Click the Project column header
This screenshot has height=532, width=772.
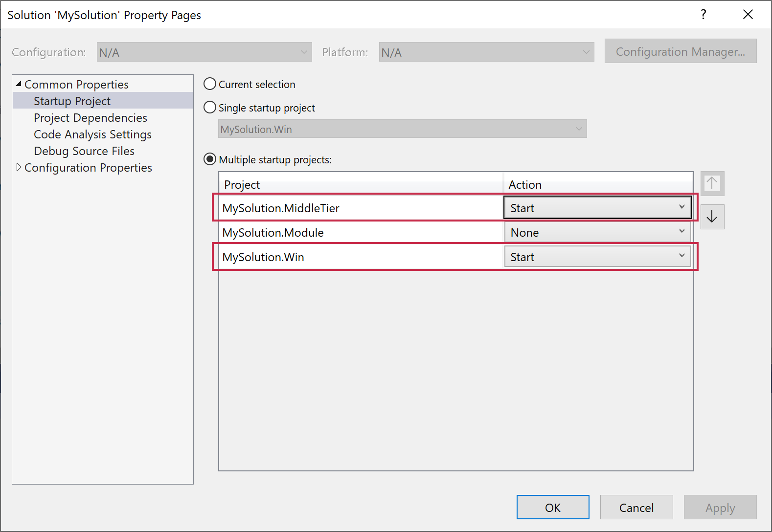(361, 185)
